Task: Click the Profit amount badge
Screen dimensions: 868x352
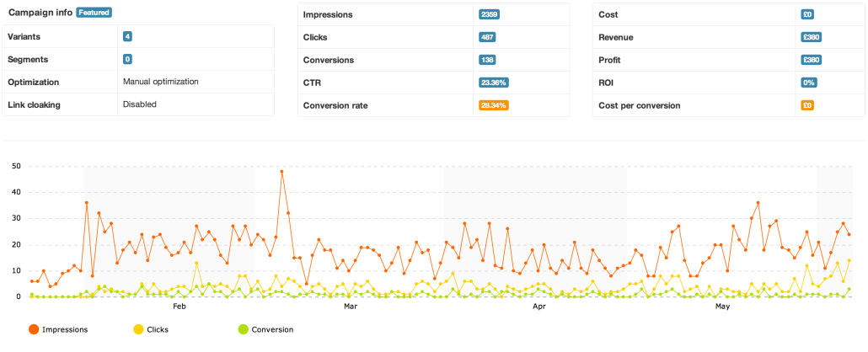Action: coord(812,61)
